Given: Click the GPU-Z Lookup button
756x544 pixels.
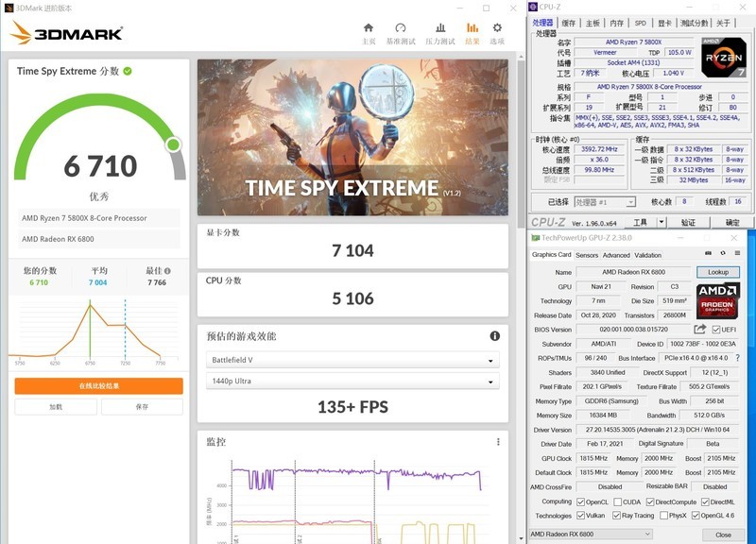Looking at the screenshot, I should pyautogui.click(x=718, y=272).
